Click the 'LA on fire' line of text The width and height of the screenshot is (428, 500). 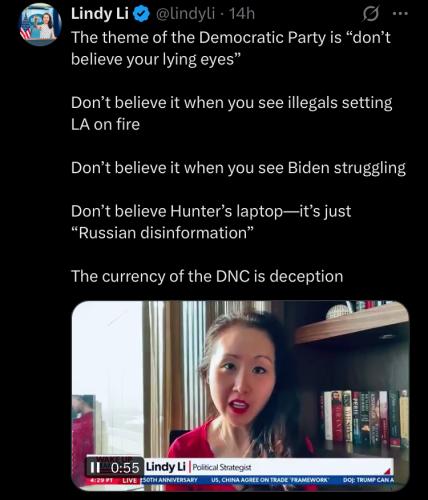[x=105, y=124]
